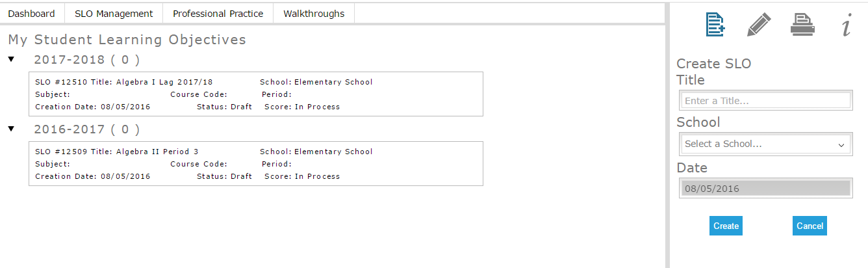Switch to the Dashboard tab
The height and width of the screenshot is (268, 868).
(x=31, y=13)
